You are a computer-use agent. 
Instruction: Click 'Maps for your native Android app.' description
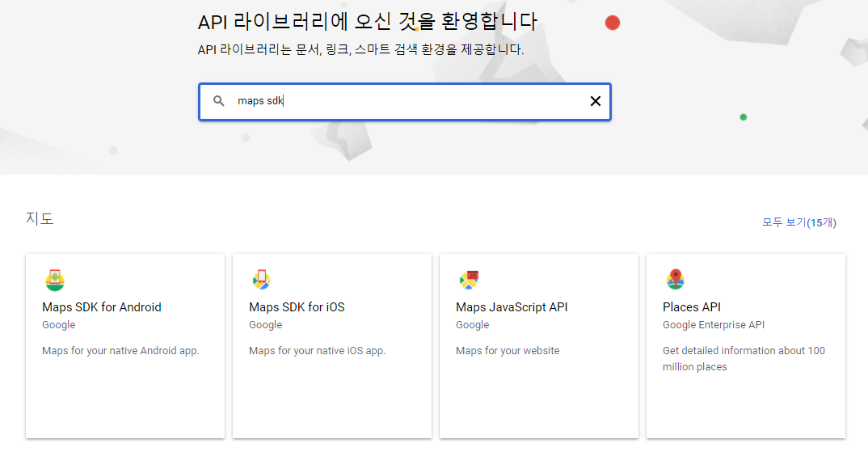[120, 351]
